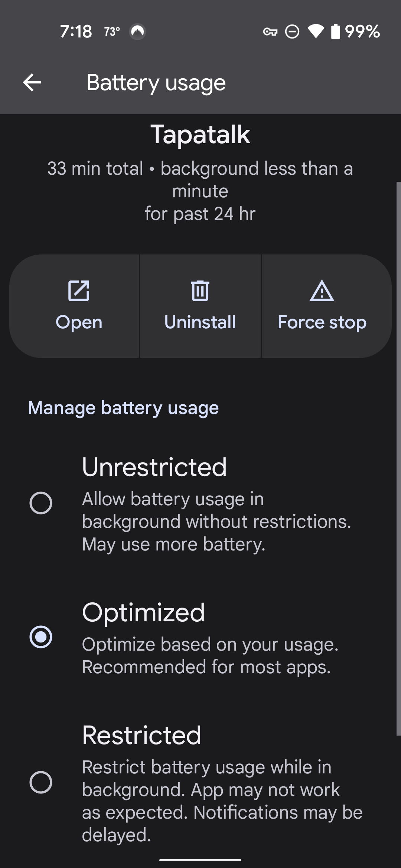The image size is (401, 868).
Task: Tap the notification app icon in status bar
Action: [137, 32]
